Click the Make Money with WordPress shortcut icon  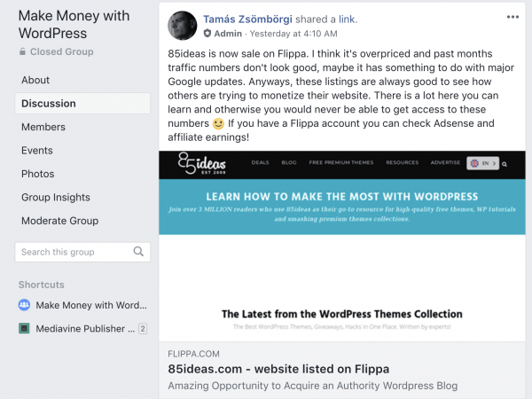coord(24,305)
